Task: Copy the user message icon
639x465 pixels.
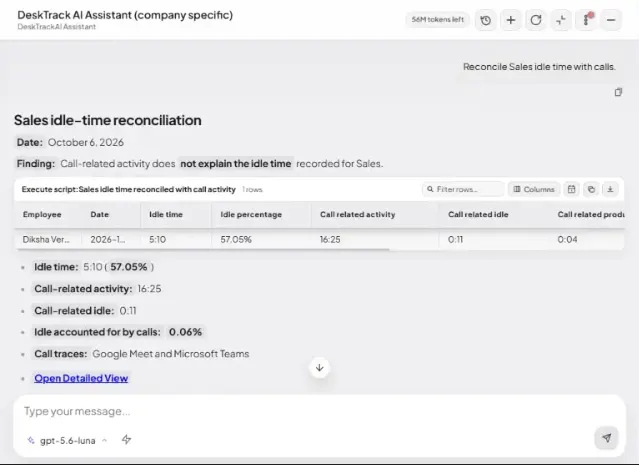Action: [x=618, y=92]
